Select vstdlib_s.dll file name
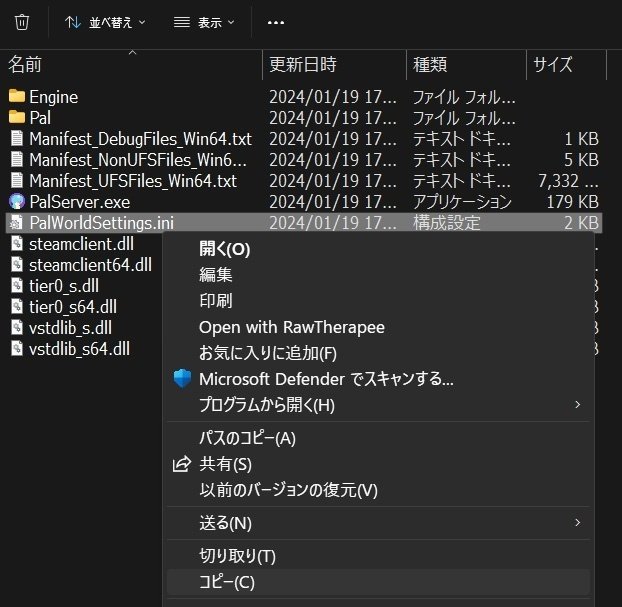622x607 pixels. point(70,328)
